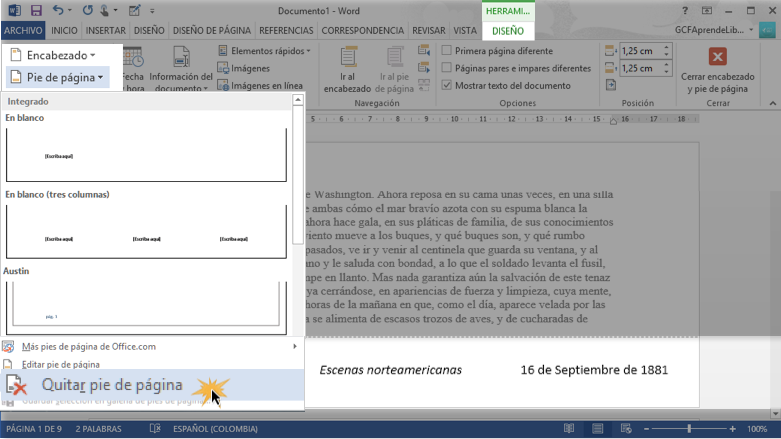Uncheck Mostrar texto del documento
Screen dimensions: 781x439
(447, 86)
